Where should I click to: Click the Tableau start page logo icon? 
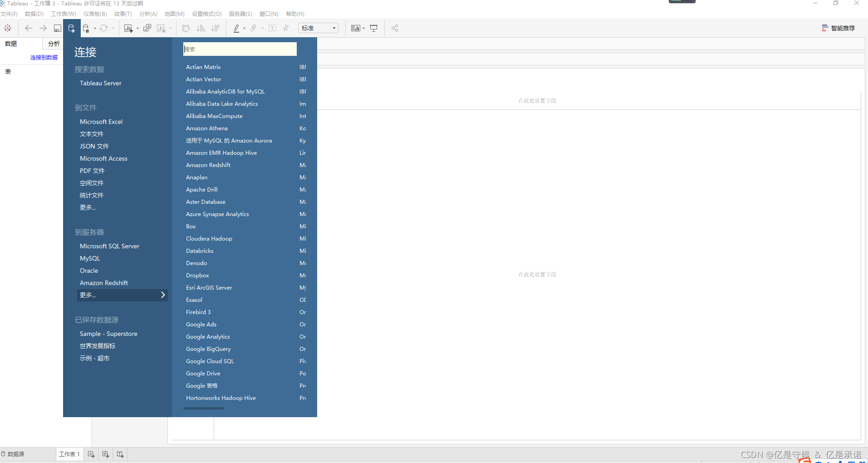point(8,28)
